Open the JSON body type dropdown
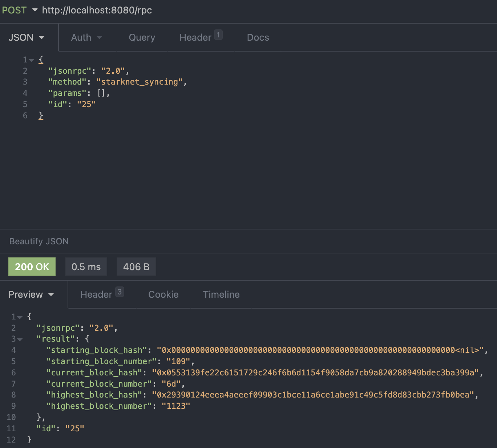Screen dimensions: 497x448 pyautogui.click(x=27, y=37)
